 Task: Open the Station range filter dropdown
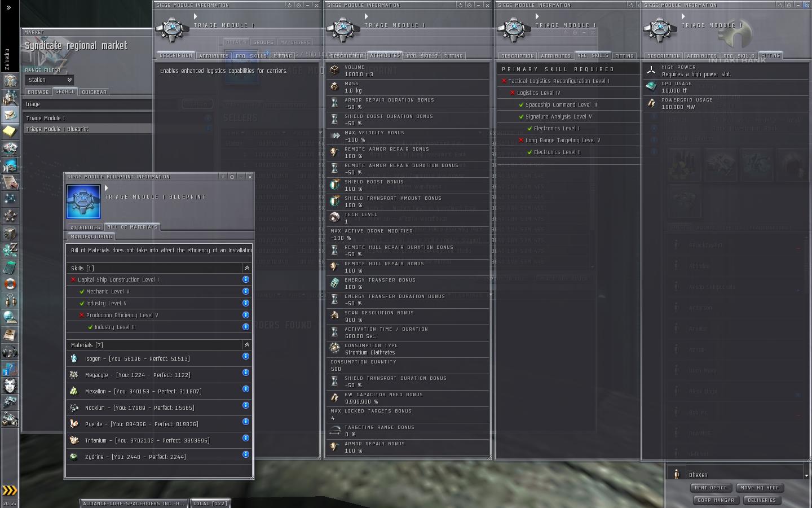pyautogui.click(x=50, y=80)
